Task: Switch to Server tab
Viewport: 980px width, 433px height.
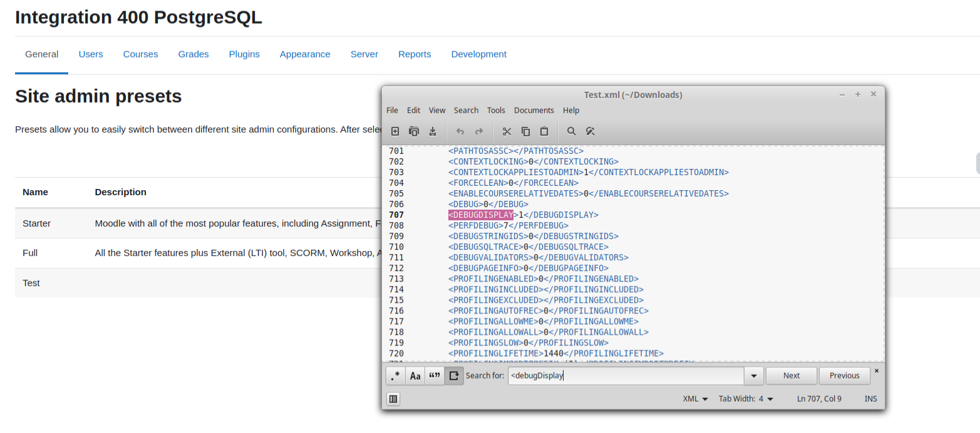Action: (x=364, y=54)
